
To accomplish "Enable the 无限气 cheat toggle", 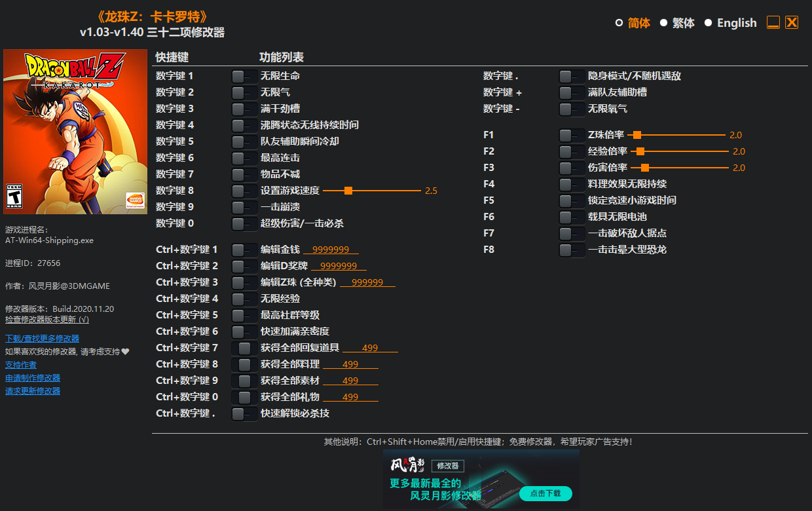I will pyautogui.click(x=244, y=92).
